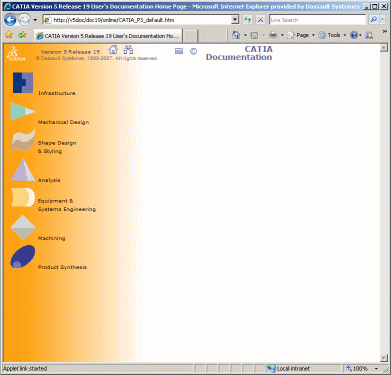391x375 pixels.
Task: Go to documentation home via house icon
Action: 113,50
